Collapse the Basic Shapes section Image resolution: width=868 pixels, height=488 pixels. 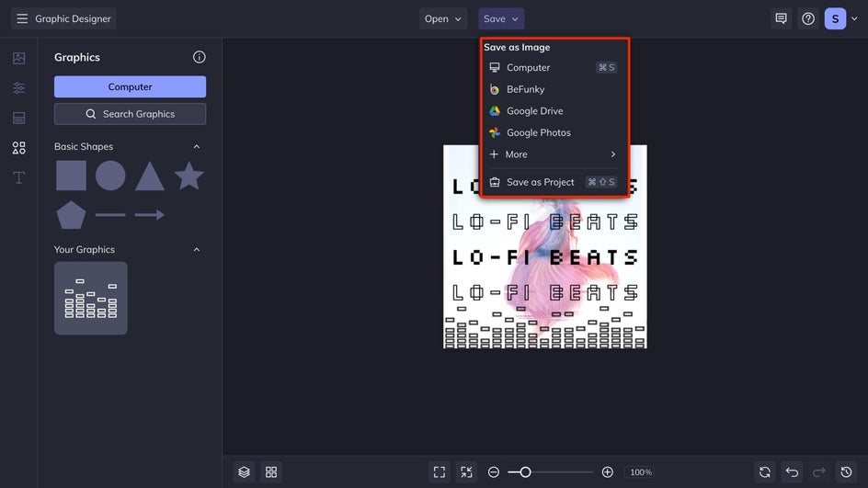pyautogui.click(x=197, y=147)
